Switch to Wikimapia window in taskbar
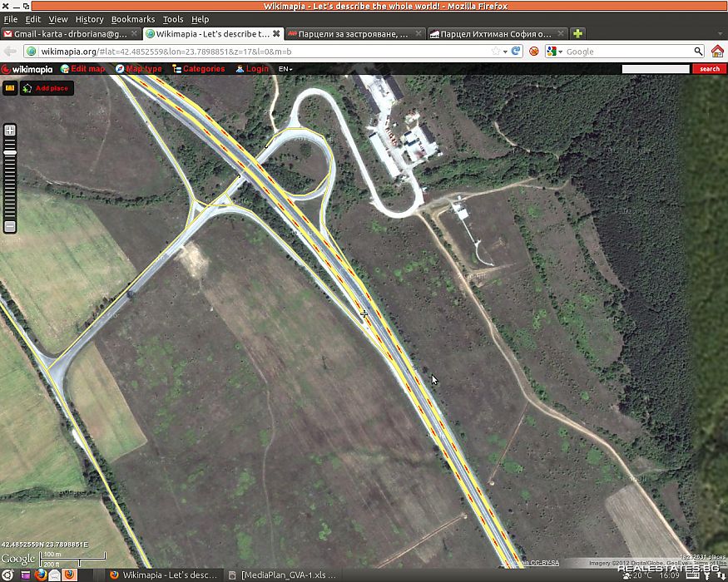The height and width of the screenshot is (582, 728). tap(162, 575)
